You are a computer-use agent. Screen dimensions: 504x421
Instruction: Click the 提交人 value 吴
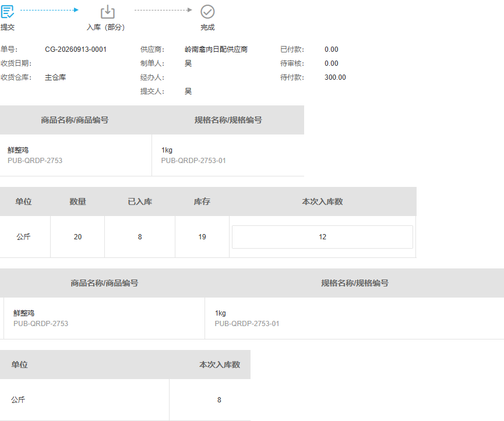point(188,91)
